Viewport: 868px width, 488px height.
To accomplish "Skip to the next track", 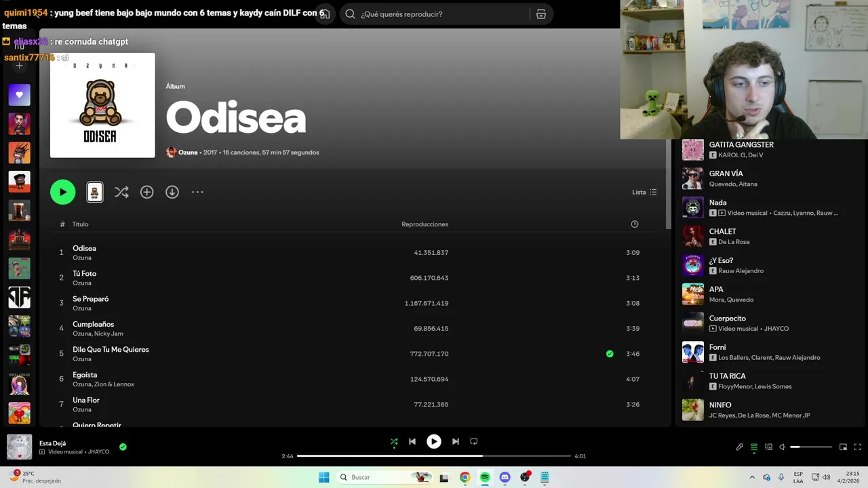I will (455, 441).
